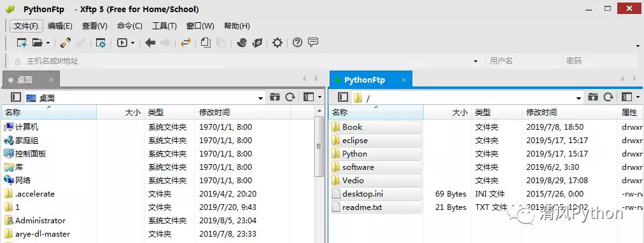Click the up arrow of the 桌面 pane scrollbar

(x=319, y=111)
